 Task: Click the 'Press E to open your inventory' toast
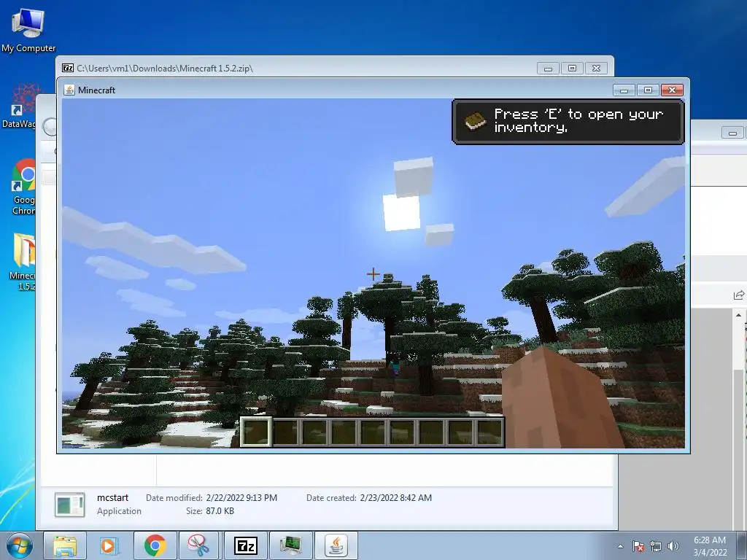click(568, 122)
